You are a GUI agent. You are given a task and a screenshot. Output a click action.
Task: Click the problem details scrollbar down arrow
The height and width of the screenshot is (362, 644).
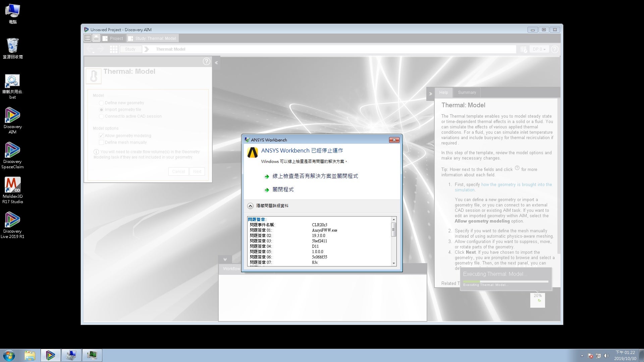[394, 263]
